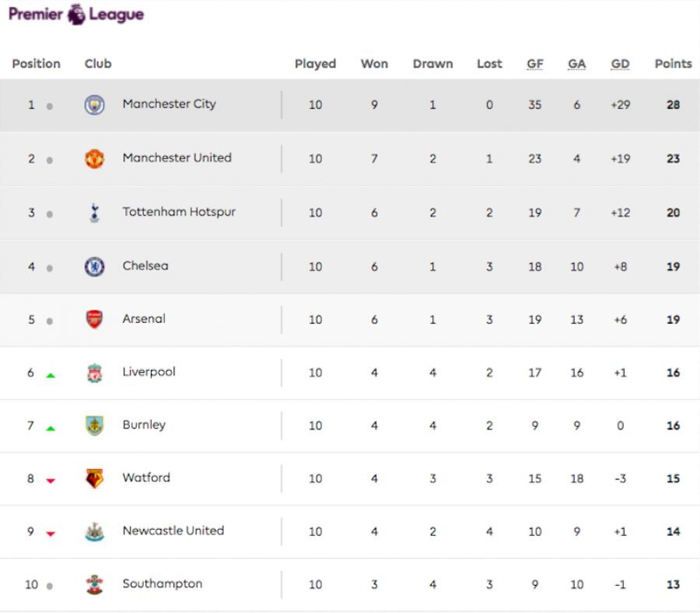Click Watford's red down-arrow position indicator

coord(51,481)
